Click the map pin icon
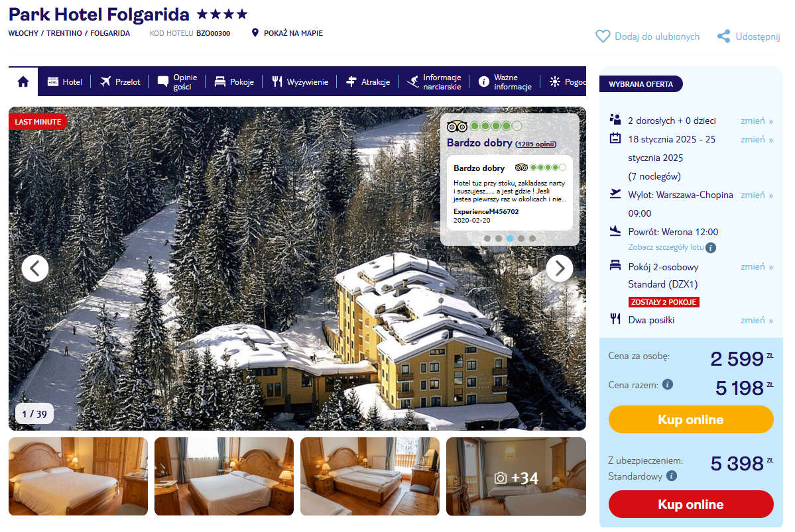Screen dimensions: 795x532 255,33
